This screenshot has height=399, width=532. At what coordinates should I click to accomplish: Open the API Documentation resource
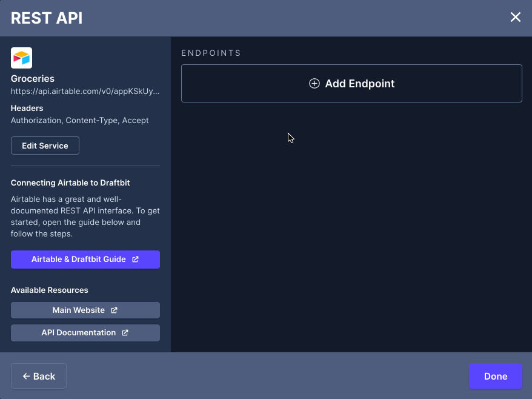pyautogui.click(x=85, y=333)
